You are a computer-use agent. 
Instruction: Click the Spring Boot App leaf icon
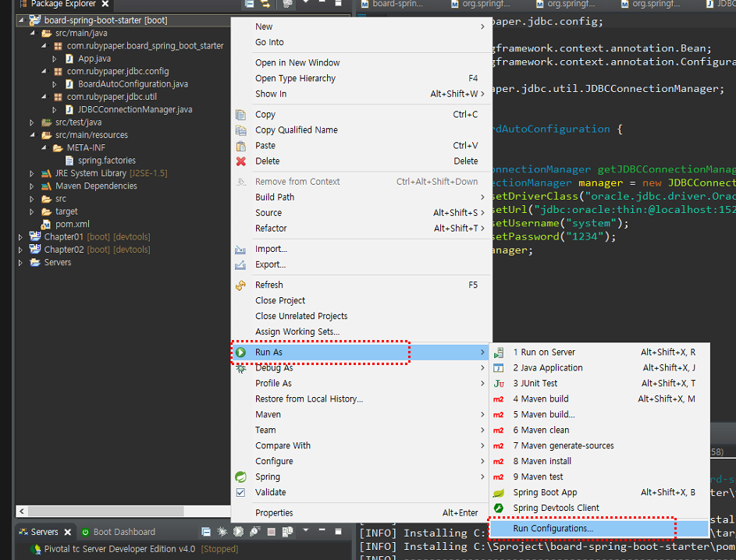click(499, 493)
